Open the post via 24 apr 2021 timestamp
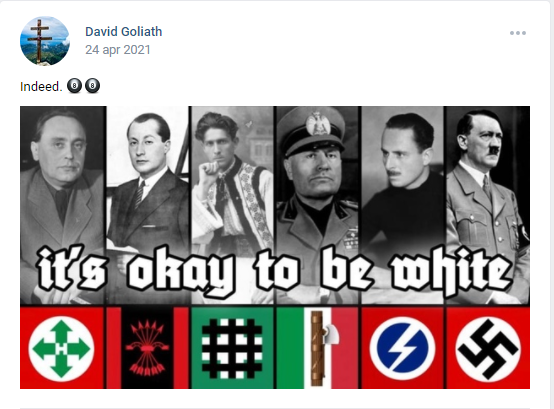 (118, 50)
